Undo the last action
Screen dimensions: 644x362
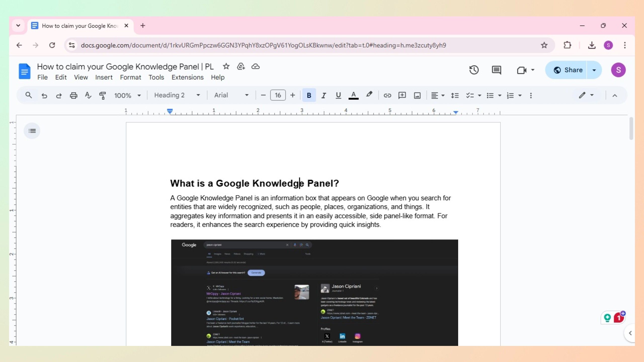pyautogui.click(x=44, y=96)
